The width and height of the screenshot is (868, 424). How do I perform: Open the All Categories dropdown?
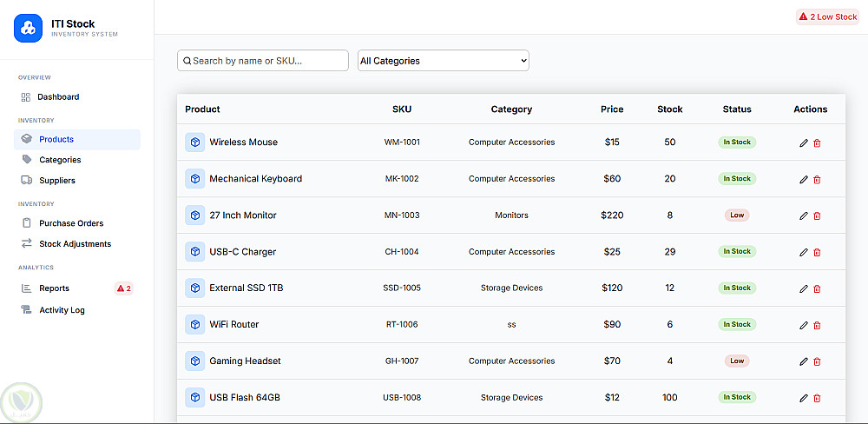(x=443, y=61)
